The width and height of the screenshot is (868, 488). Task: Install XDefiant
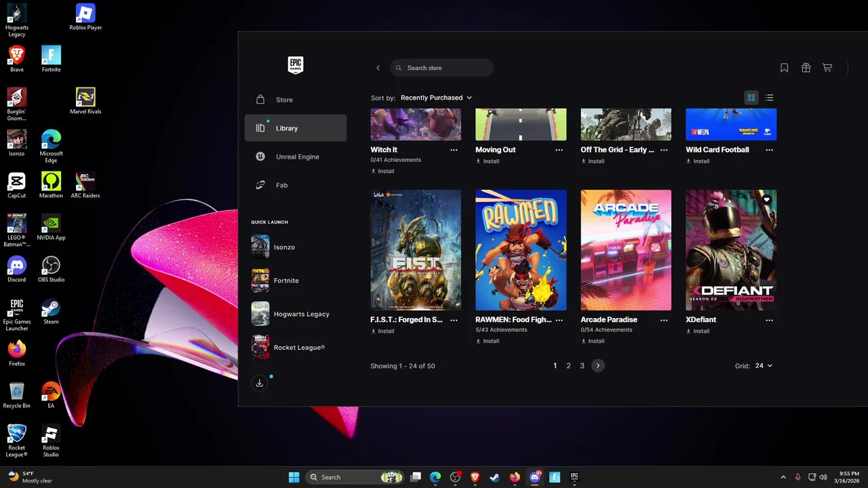[698, 331]
